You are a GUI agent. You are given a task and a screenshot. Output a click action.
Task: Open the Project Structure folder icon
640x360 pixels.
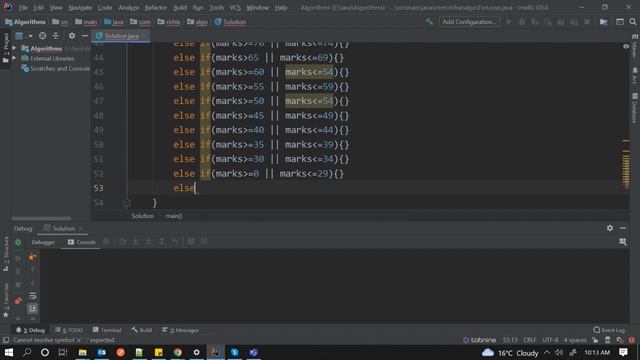tap(603, 22)
